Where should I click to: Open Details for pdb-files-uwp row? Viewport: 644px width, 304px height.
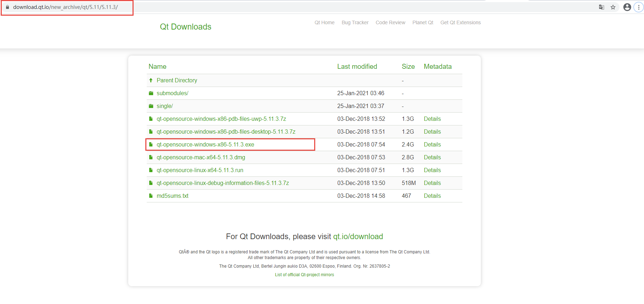(x=432, y=119)
